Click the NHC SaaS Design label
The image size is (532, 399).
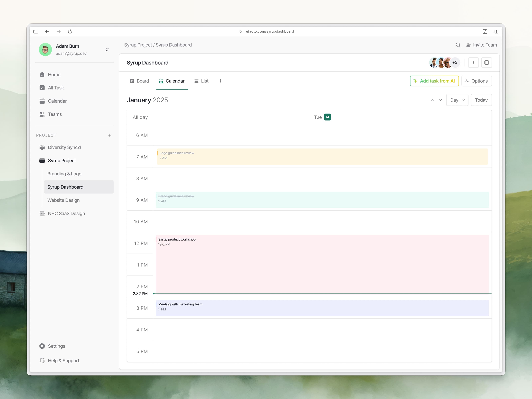click(66, 214)
